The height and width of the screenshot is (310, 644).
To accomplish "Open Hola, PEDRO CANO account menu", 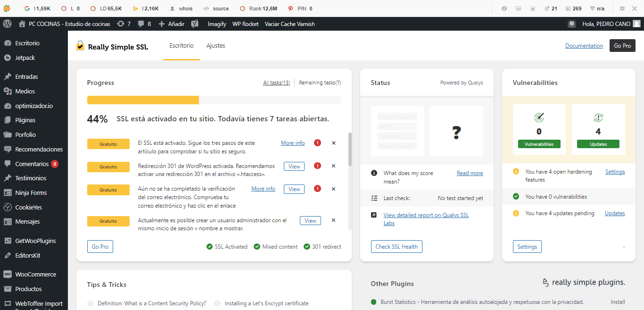I will tap(611, 24).
